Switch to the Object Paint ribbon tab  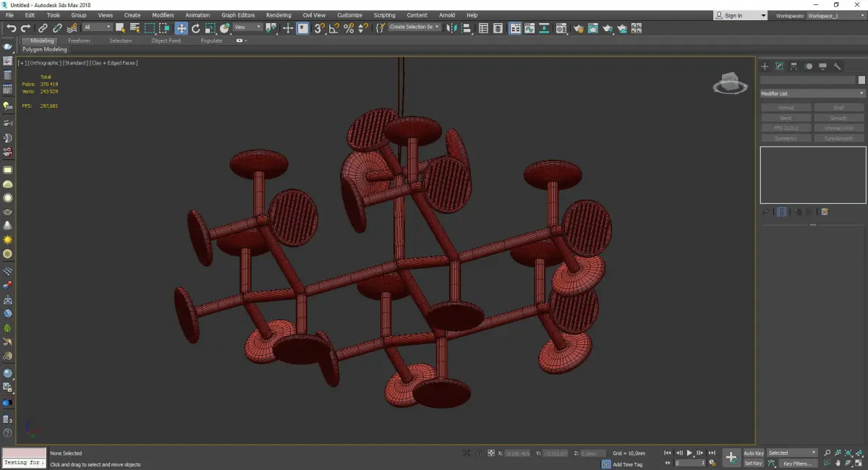[x=166, y=40]
